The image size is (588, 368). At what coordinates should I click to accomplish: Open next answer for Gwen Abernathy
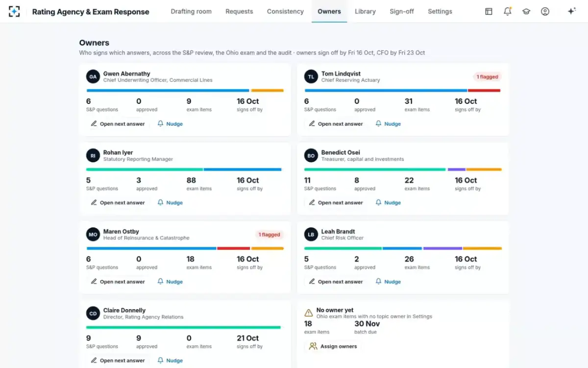click(118, 124)
